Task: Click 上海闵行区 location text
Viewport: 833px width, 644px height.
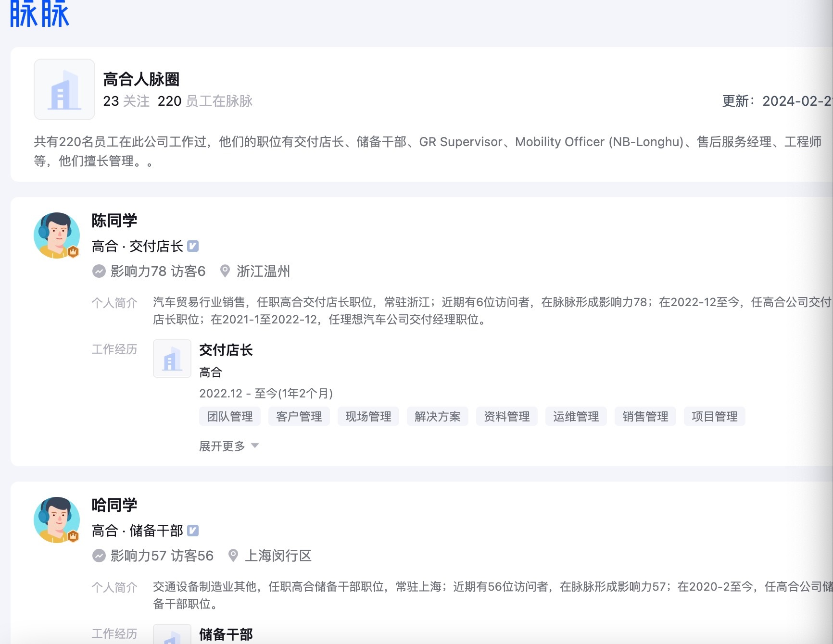Action: click(x=278, y=556)
